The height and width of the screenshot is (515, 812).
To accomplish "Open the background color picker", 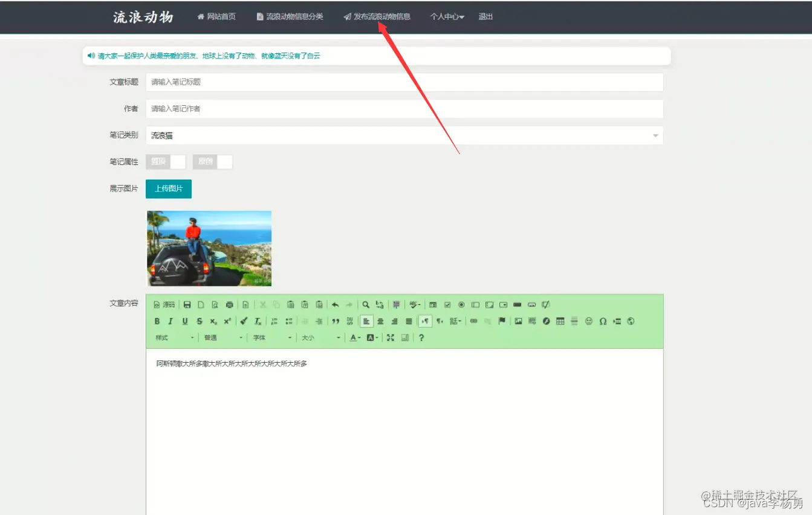I will [372, 338].
